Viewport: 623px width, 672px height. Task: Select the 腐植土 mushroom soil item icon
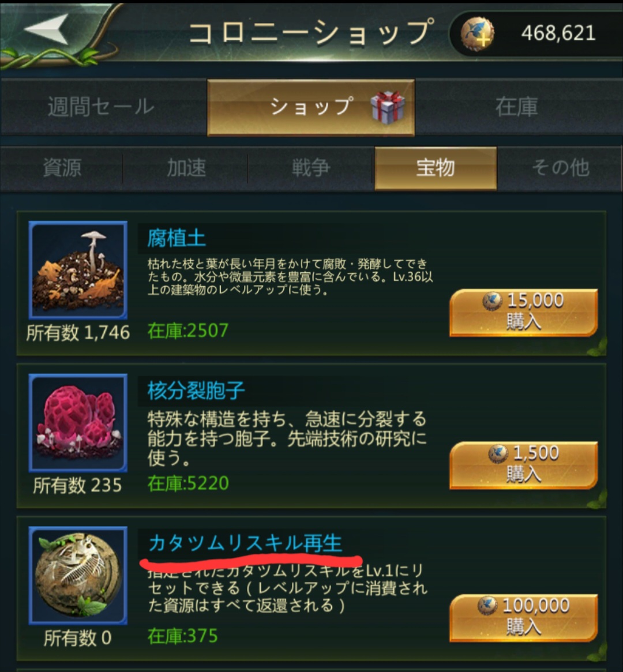pos(78,270)
